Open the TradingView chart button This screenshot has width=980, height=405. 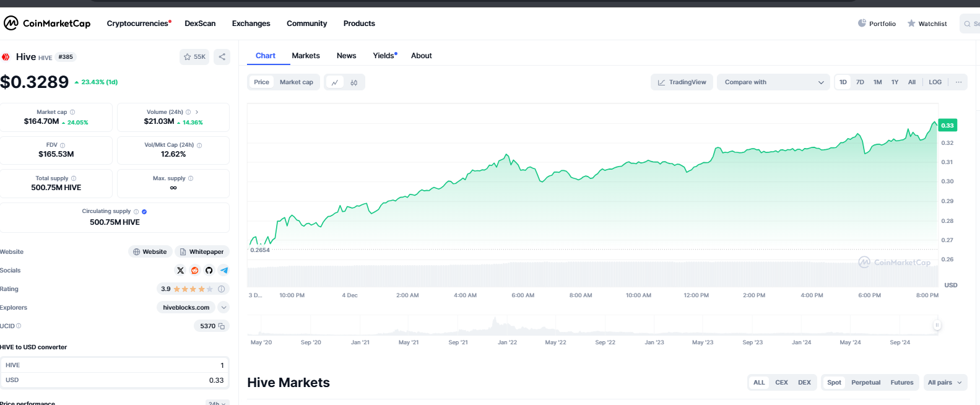click(x=682, y=82)
